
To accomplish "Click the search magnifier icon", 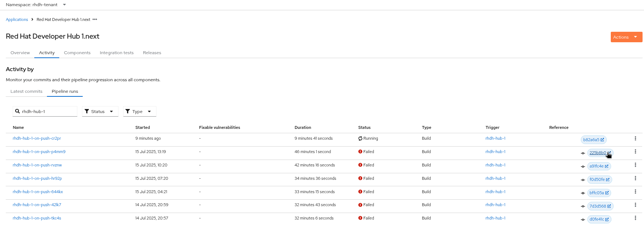I will pos(17,112).
